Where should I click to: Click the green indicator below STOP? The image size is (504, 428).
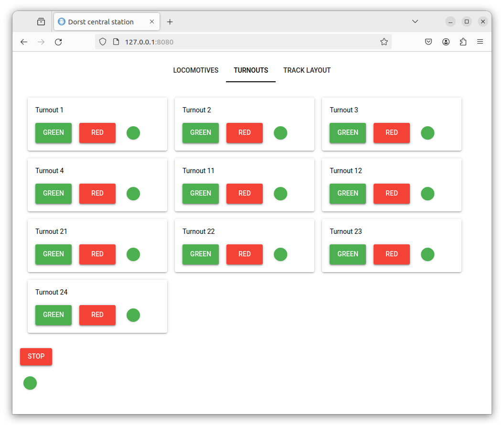pyautogui.click(x=30, y=383)
